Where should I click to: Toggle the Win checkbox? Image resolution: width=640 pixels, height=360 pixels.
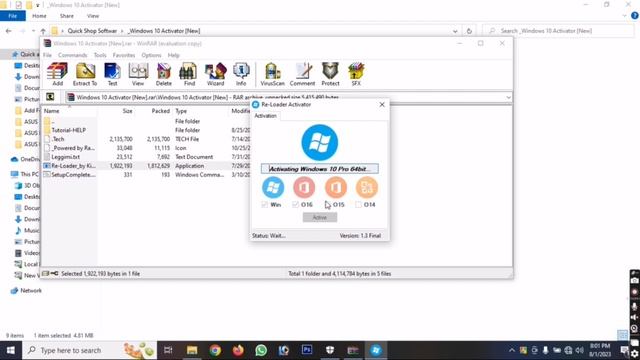(x=264, y=204)
